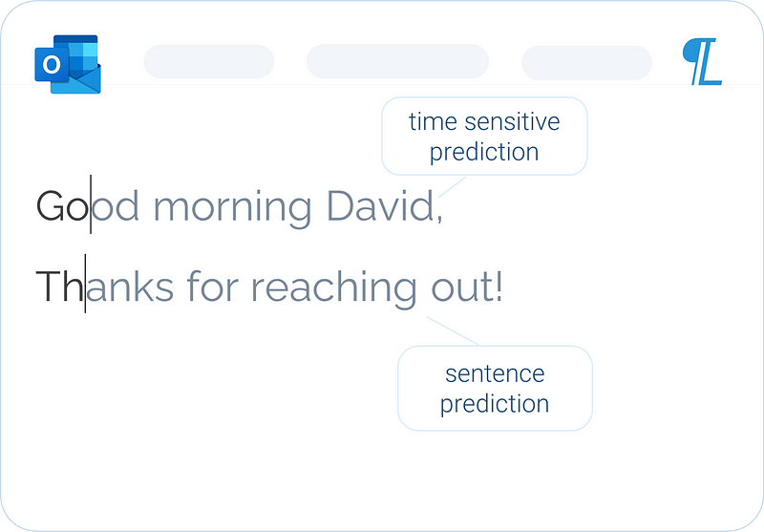
Task: Select the left gray placeholder pill
Action: pyautogui.click(x=208, y=61)
